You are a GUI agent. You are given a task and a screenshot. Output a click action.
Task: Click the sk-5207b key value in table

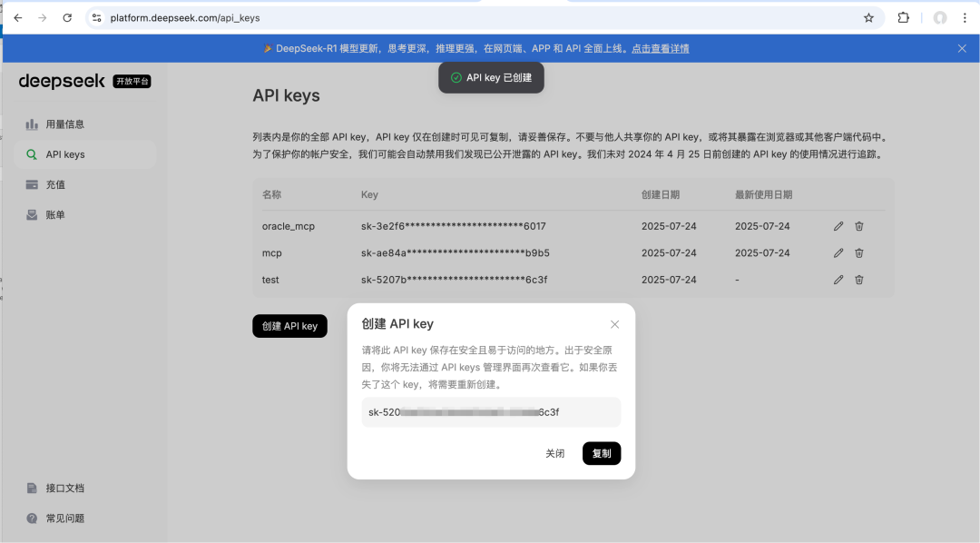pyautogui.click(x=455, y=281)
